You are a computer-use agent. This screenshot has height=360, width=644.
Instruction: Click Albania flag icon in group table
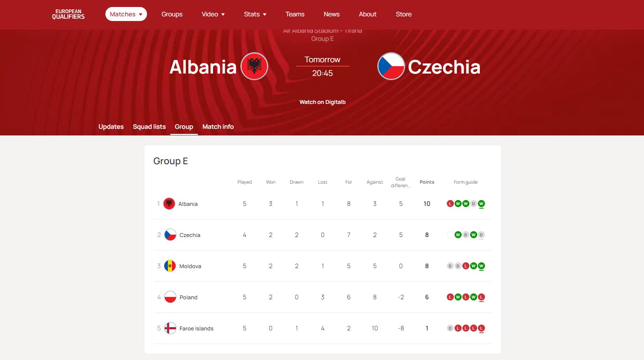click(169, 204)
